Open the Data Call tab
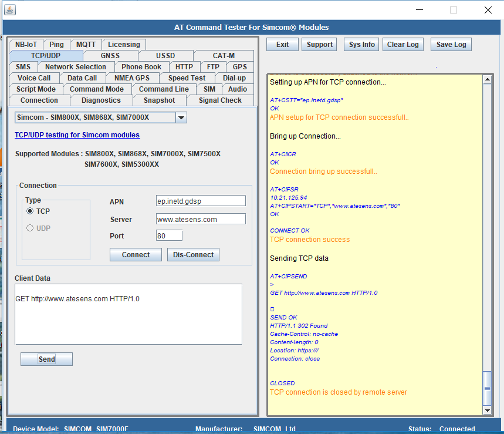The height and width of the screenshot is (434, 504). pyautogui.click(x=82, y=78)
